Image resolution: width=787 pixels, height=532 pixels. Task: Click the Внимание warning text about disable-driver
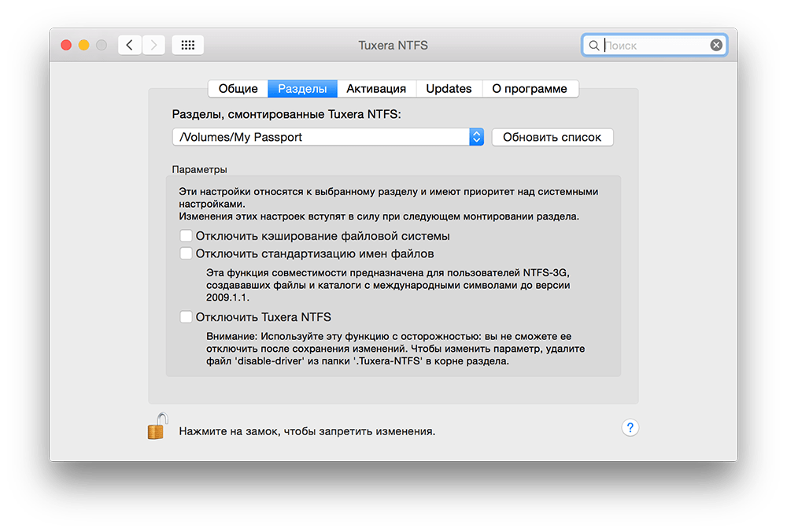396,349
